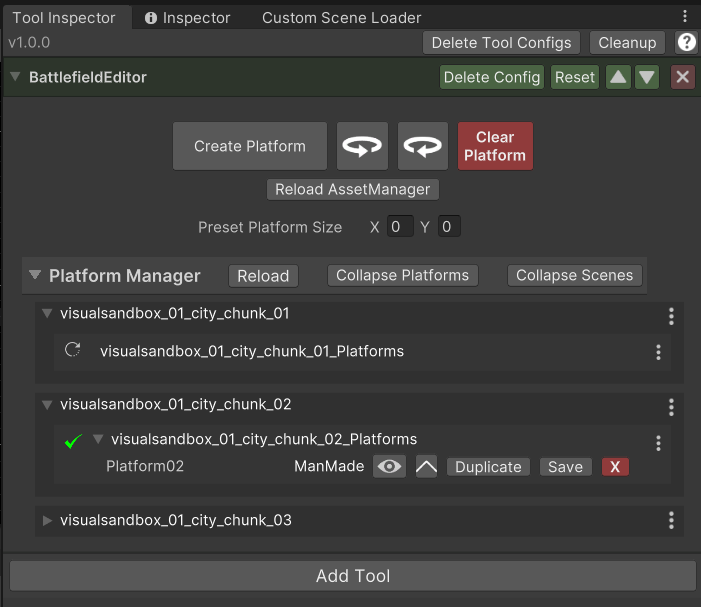Open the help question mark icon

point(687,42)
